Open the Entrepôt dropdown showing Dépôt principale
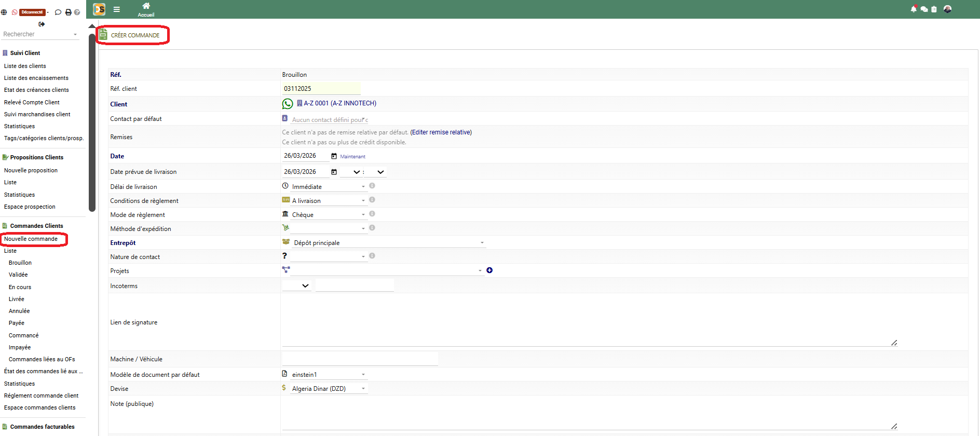The image size is (980, 436). [x=388, y=243]
